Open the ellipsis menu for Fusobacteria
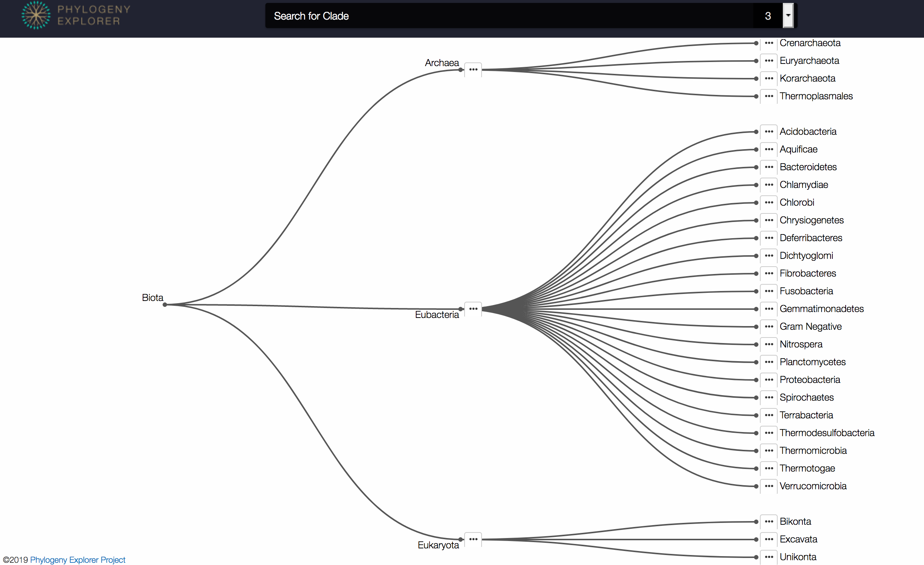 pyautogui.click(x=769, y=291)
